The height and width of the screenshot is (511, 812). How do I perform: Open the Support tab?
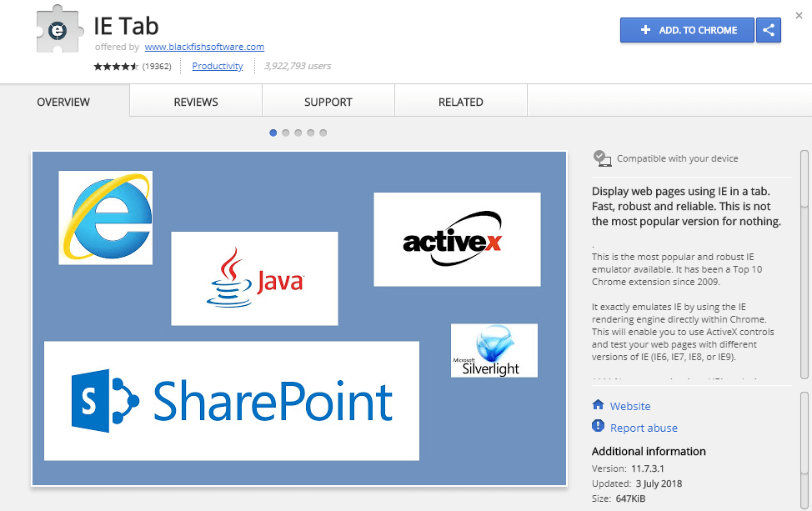[x=328, y=102]
